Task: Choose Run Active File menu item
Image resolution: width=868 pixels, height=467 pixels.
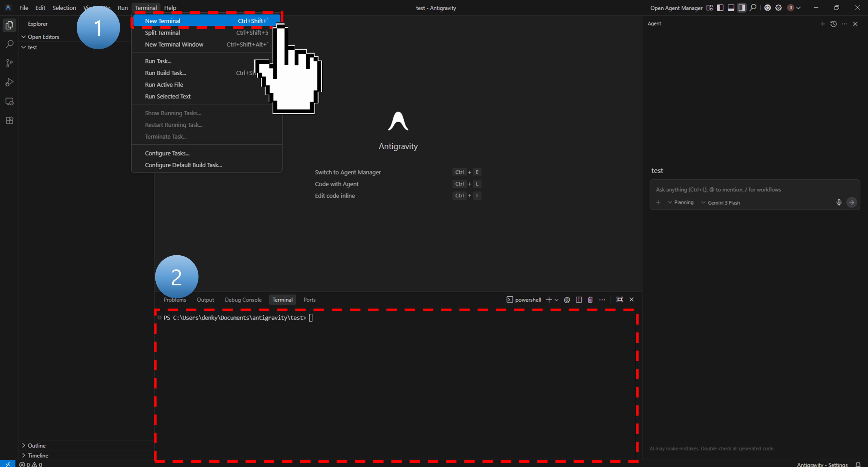Action: coord(207,85)
